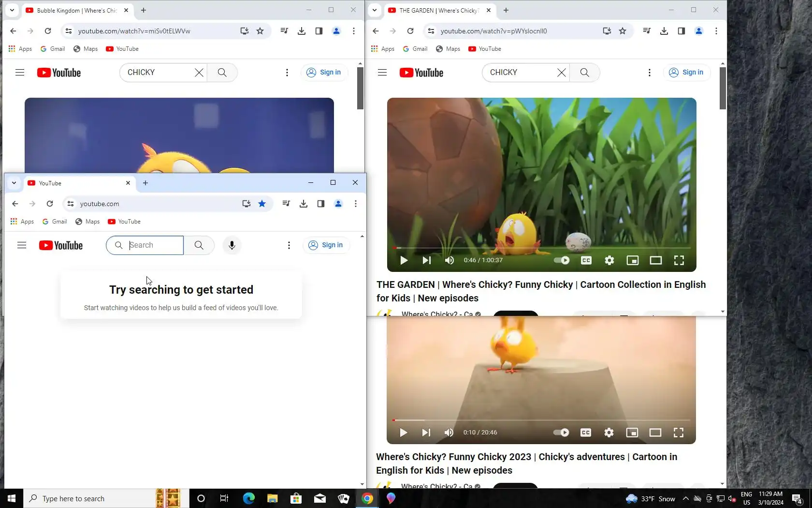Click the Funny Chicky 2023 progress bar

tap(541, 420)
